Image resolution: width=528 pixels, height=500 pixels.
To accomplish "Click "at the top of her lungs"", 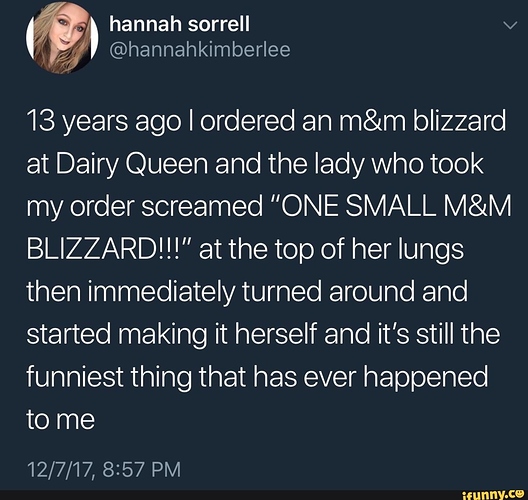I will (x=331, y=250).
